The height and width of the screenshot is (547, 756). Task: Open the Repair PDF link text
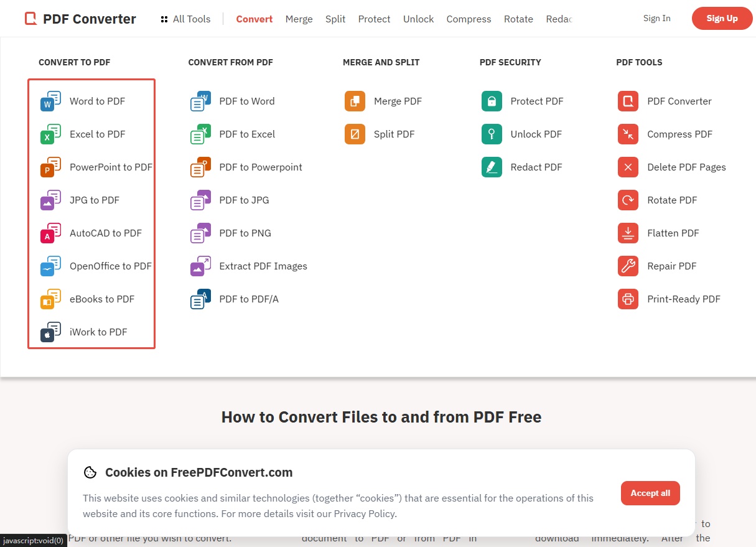click(x=671, y=266)
